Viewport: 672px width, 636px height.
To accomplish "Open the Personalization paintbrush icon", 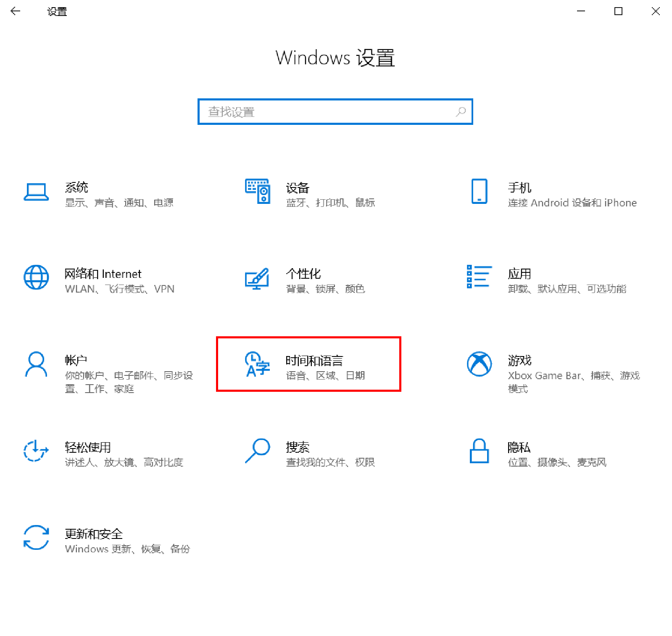I will [257, 278].
